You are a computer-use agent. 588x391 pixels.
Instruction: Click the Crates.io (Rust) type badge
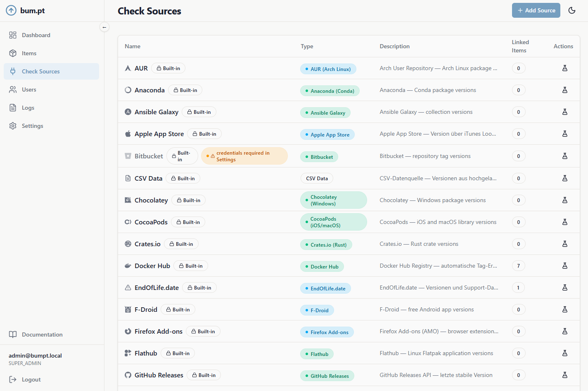[x=326, y=245]
